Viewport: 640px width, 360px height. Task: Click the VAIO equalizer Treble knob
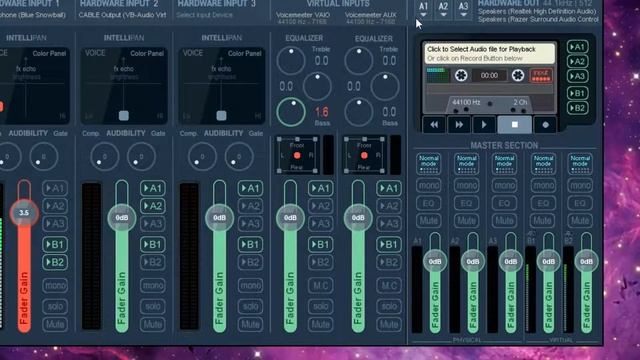(x=291, y=60)
